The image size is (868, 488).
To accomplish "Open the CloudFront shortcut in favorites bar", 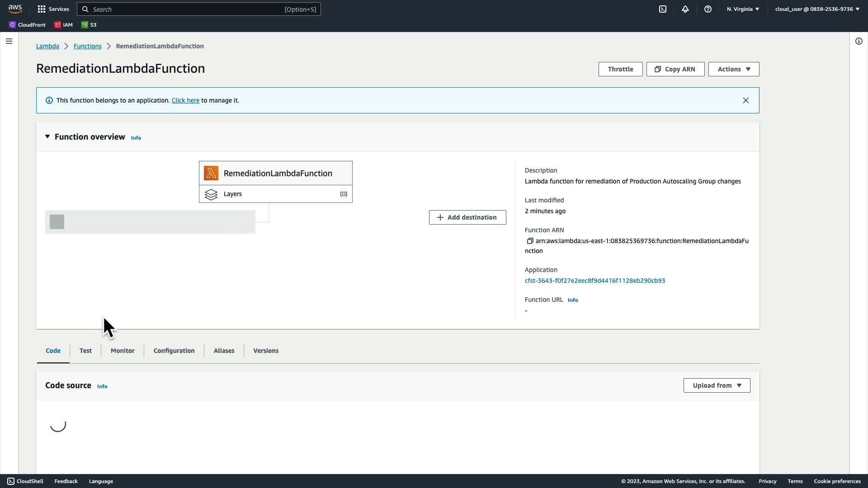I will click(27, 25).
